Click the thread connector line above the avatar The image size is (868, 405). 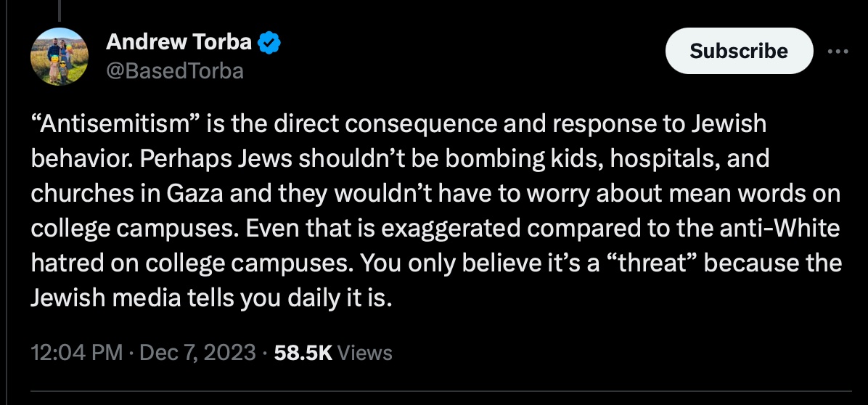pyautogui.click(x=60, y=10)
